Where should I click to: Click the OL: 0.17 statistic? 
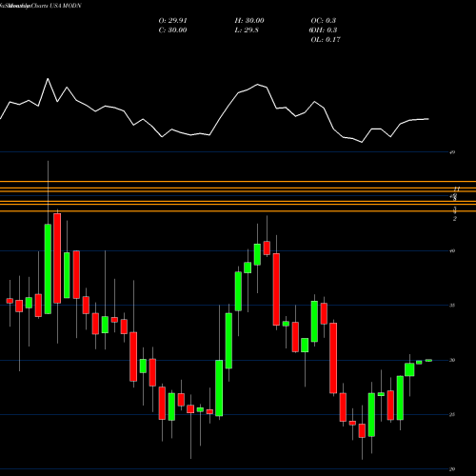(x=326, y=40)
